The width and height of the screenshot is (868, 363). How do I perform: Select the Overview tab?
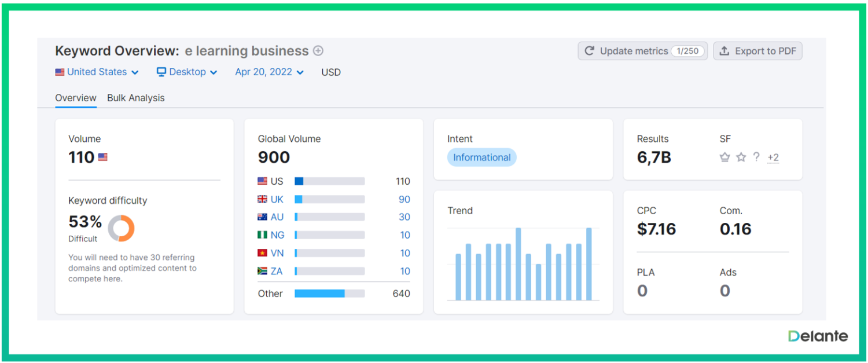(75, 97)
